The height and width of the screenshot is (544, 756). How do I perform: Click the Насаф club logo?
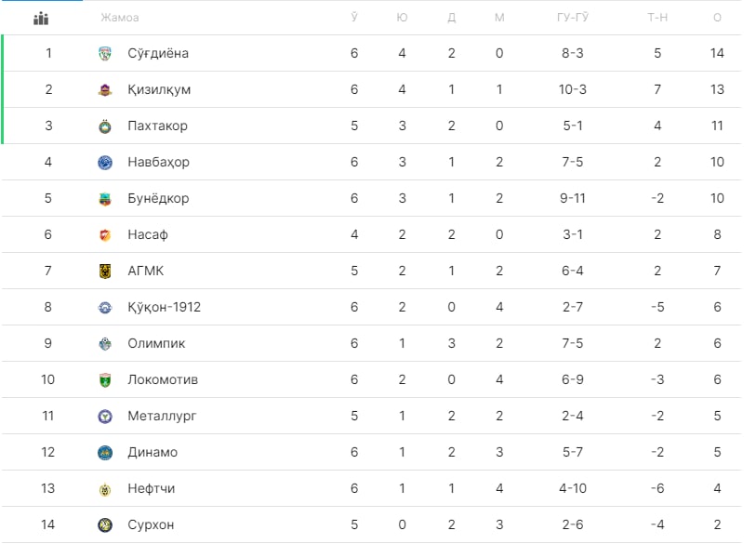click(105, 235)
